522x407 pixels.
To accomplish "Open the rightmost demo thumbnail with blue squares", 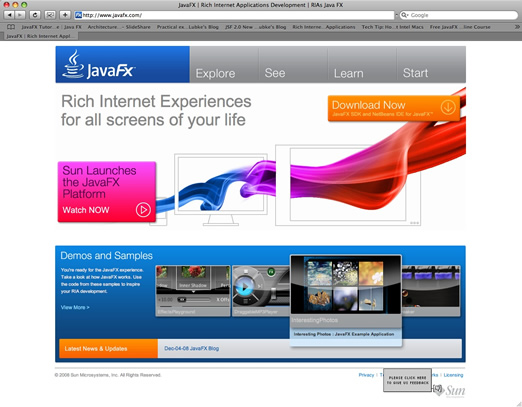I will [x=431, y=291].
